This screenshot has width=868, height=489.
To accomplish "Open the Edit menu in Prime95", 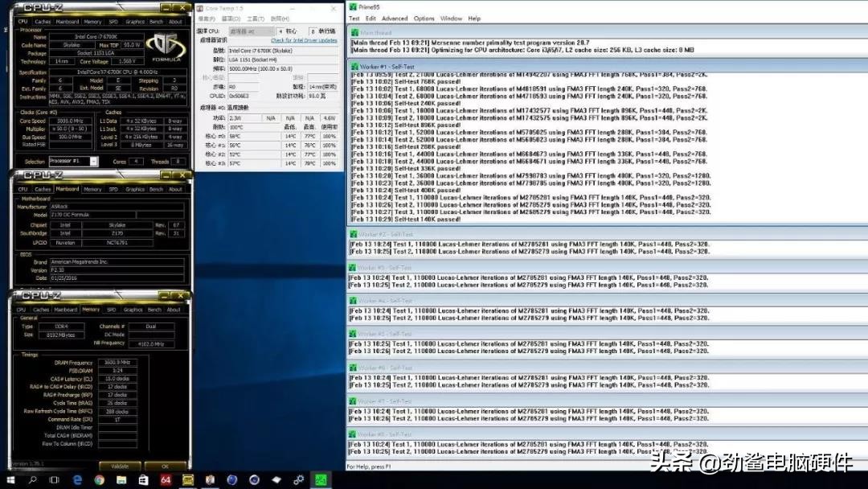I will click(x=371, y=18).
